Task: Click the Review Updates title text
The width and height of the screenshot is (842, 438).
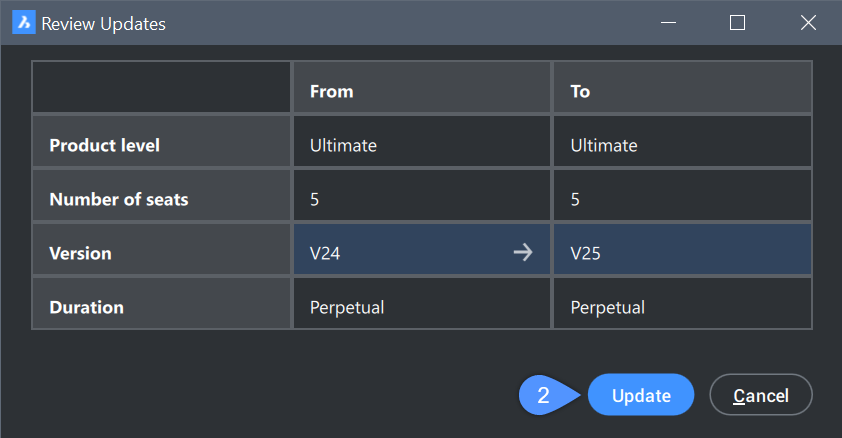Action: point(103,23)
